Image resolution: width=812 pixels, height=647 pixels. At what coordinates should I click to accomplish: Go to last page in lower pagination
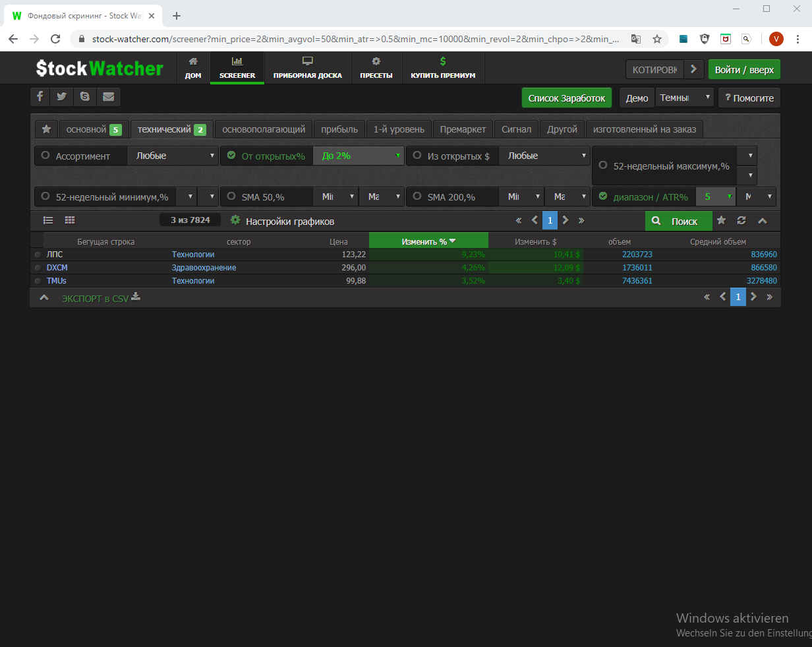tap(770, 297)
